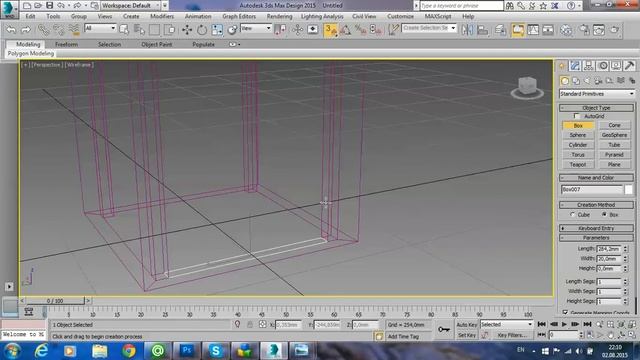Click the Box007 name field
Image resolution: width=640 pixels, height=360 pixels.
(592, 189)
